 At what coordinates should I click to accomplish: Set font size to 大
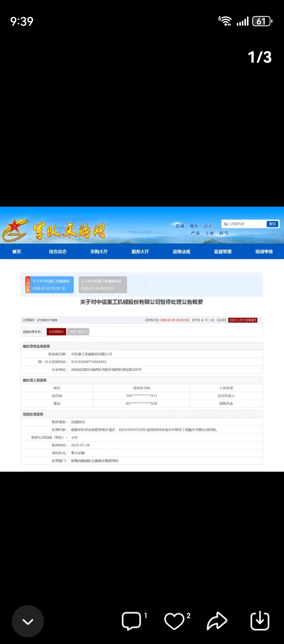click(202, 320)
